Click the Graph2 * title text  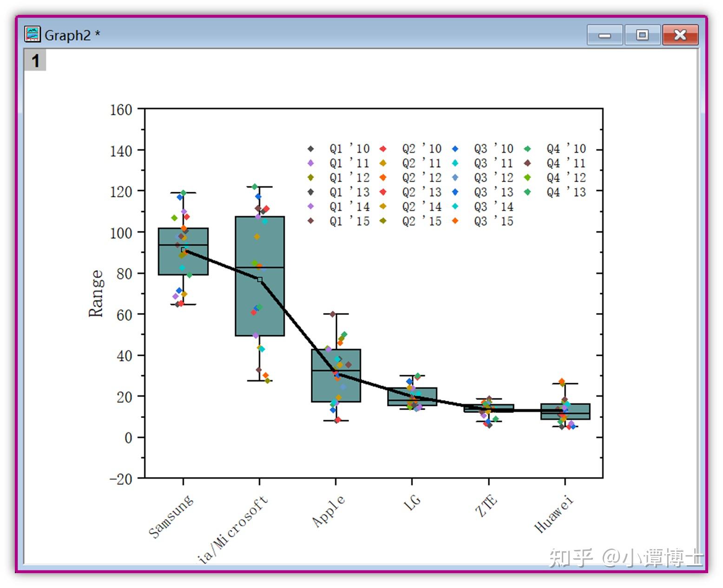pos(72,35)
